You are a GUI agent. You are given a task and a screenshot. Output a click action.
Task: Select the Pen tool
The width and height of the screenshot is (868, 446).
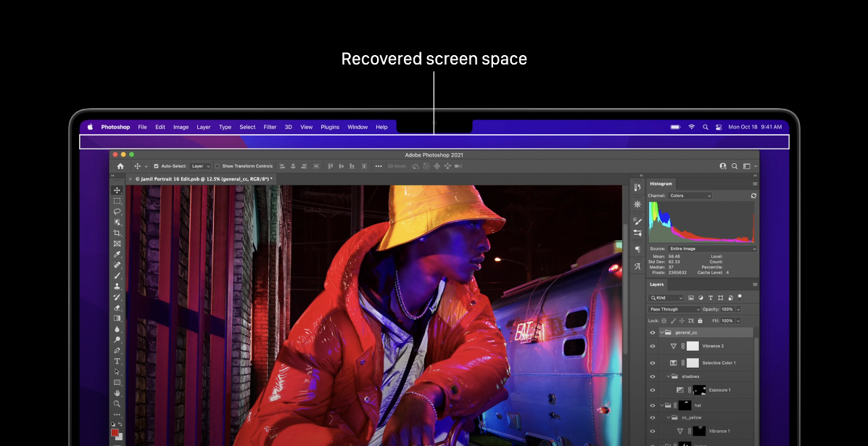point(117,350)
